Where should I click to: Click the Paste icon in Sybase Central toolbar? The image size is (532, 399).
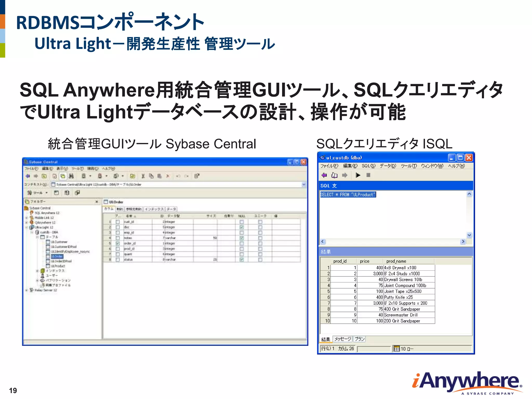159,176
